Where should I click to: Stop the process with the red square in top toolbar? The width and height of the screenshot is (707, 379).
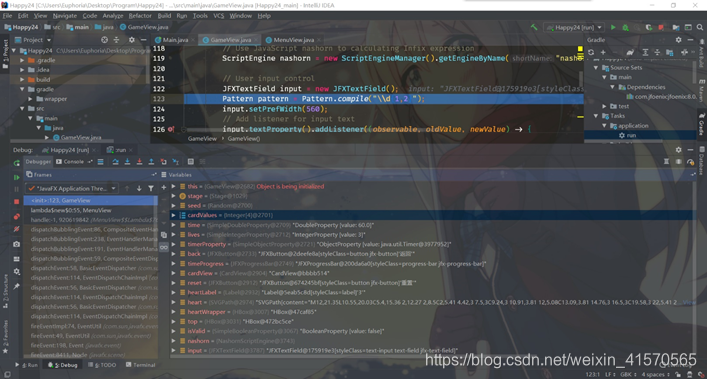pos(661,27)
